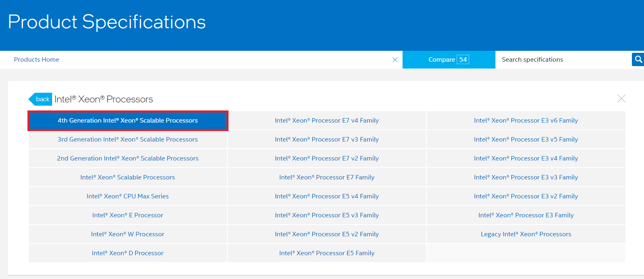
Task: Open Intel Xeon D Processor link
Action: tap(128, 253)
